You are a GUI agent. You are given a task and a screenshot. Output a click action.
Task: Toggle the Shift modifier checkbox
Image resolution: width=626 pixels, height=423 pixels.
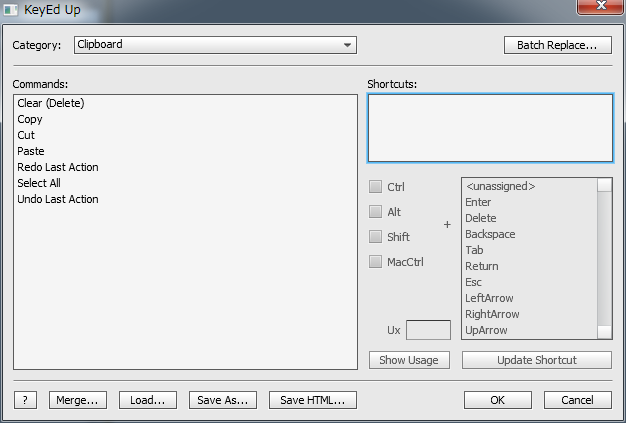(375, 237)
